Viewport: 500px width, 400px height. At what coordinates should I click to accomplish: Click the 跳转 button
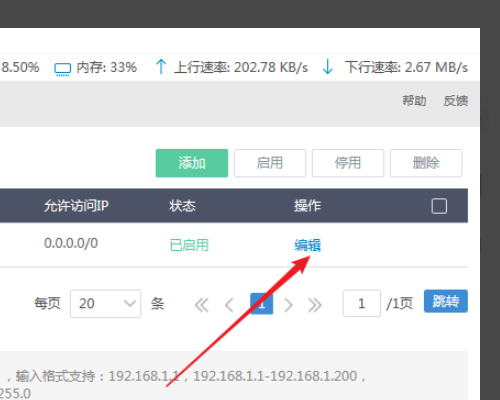pyautogui.click(x=446, y=301)
